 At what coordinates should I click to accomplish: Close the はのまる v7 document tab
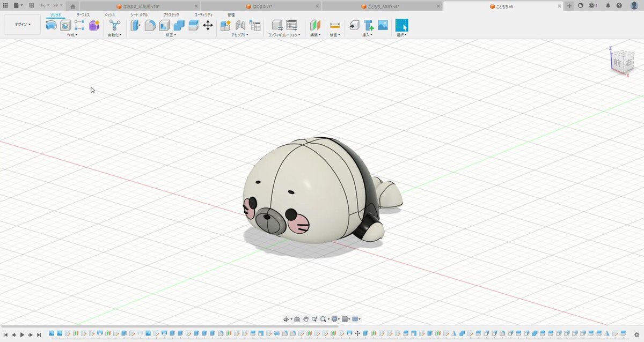coord(317,6)
